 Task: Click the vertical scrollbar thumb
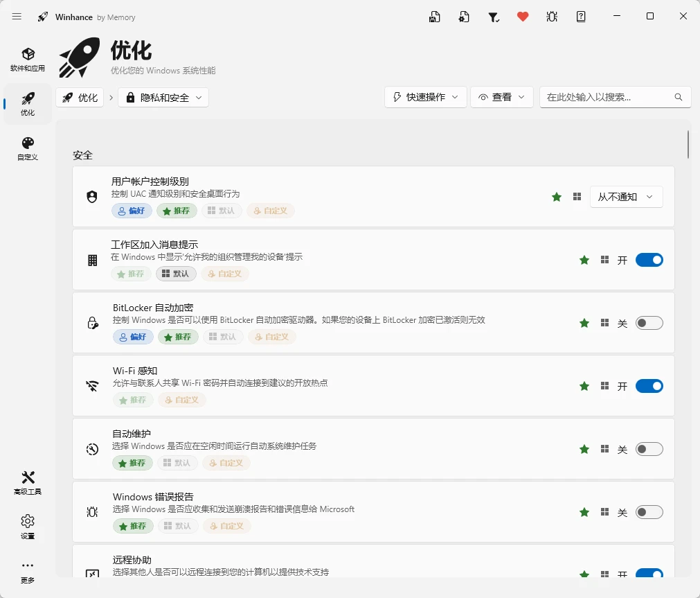pos(688,144)
